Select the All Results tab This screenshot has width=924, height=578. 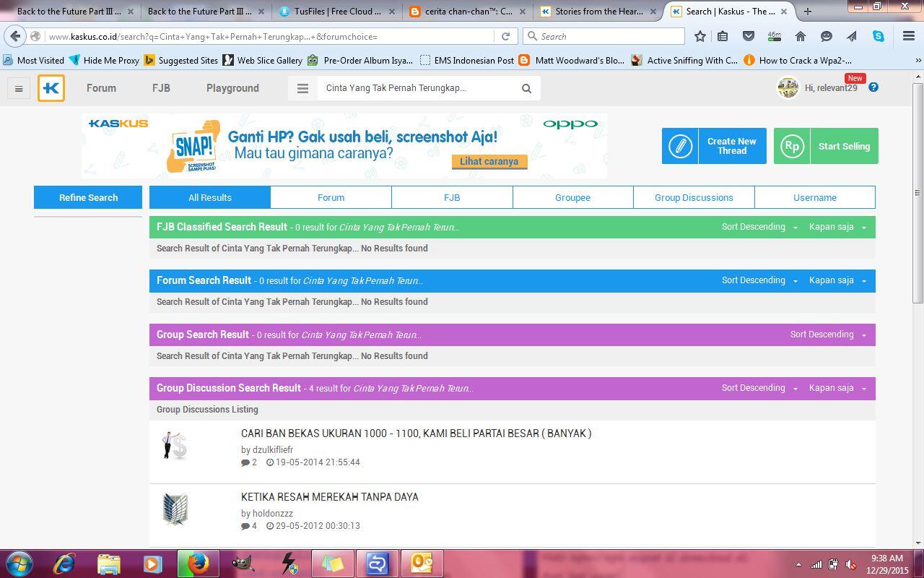(x=210, y=197)
